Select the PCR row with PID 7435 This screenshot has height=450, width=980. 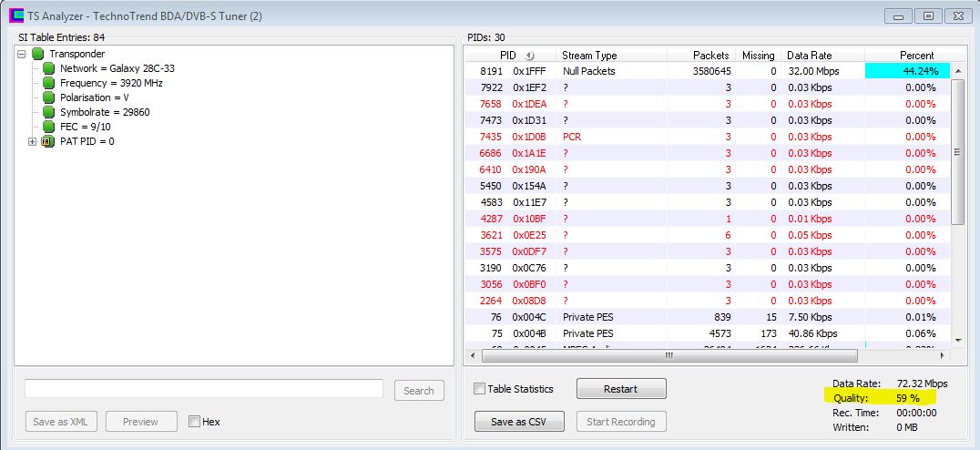(638, 137)
